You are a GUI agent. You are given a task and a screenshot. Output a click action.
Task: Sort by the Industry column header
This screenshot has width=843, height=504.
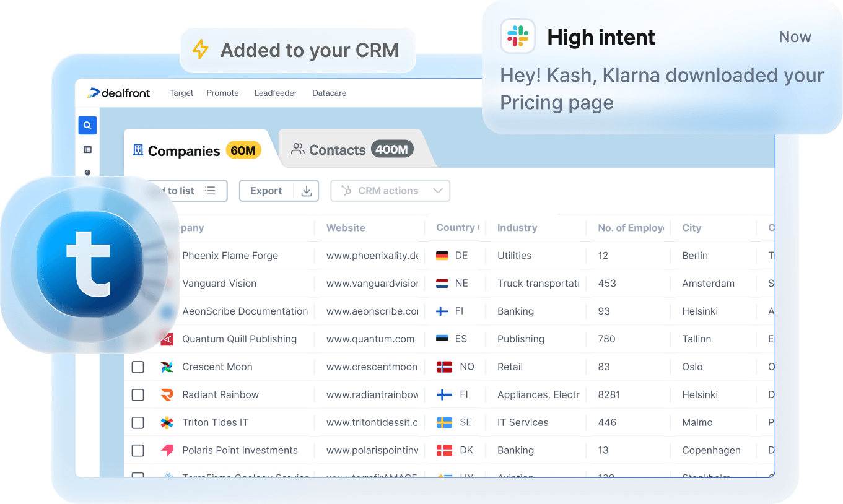[517, 228]
